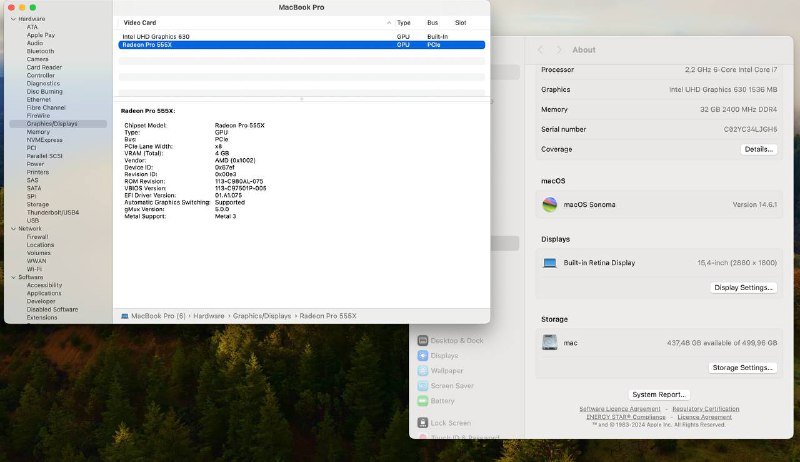Viewport: 800px width, 462px height.
Task: Select Accessibility under Software
Action: click(x=44, y=286)
